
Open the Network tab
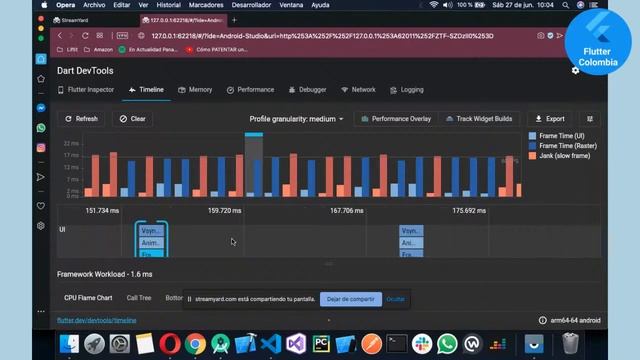[x=358, y=90]
